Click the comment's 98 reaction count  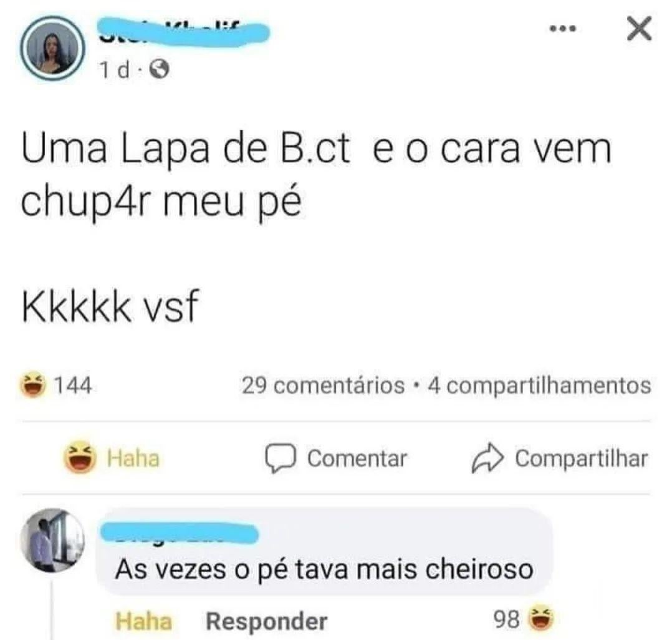pyautogui.click(x=506, y=619)
